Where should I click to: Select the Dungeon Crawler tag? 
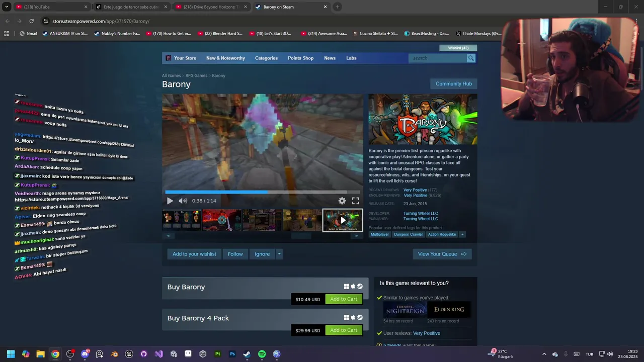(x=409, y=234)
